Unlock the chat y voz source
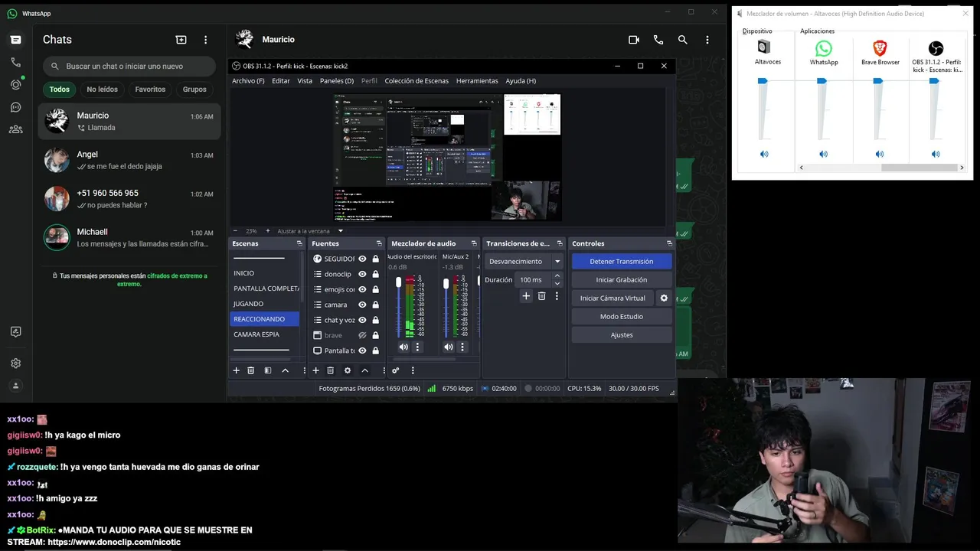 (x=375, y=320)
